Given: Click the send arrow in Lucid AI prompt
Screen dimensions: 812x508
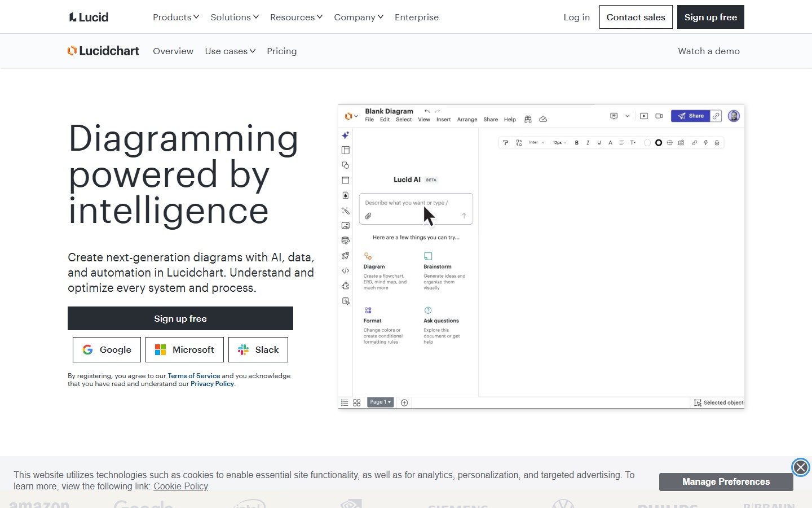Looking at the screenshot, I should click(x=464, y=216).
